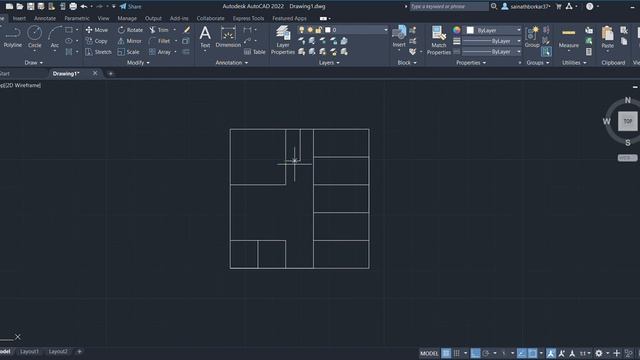Expand the Properties panel
The width and height of the screenshot is (640, 360).
pos(471,62)
